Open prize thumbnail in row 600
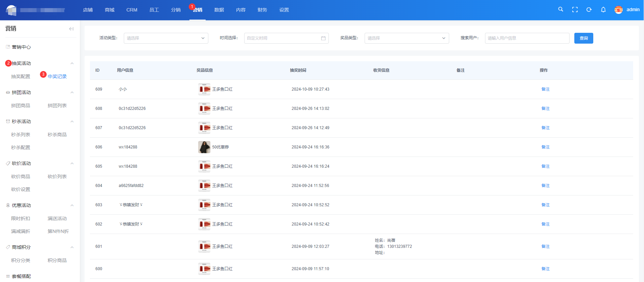644x282 pixels. (204, 269)
